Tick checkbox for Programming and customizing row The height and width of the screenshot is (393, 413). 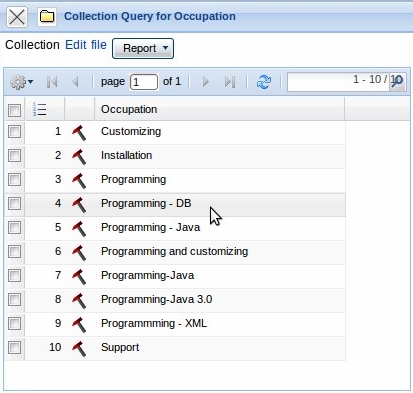[x=14, y=252]
